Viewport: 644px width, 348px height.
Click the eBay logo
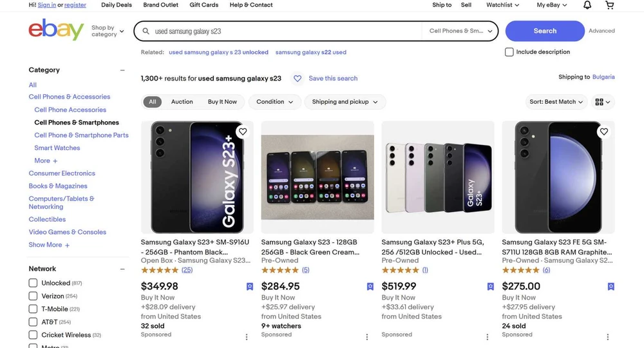click(56, 30)
